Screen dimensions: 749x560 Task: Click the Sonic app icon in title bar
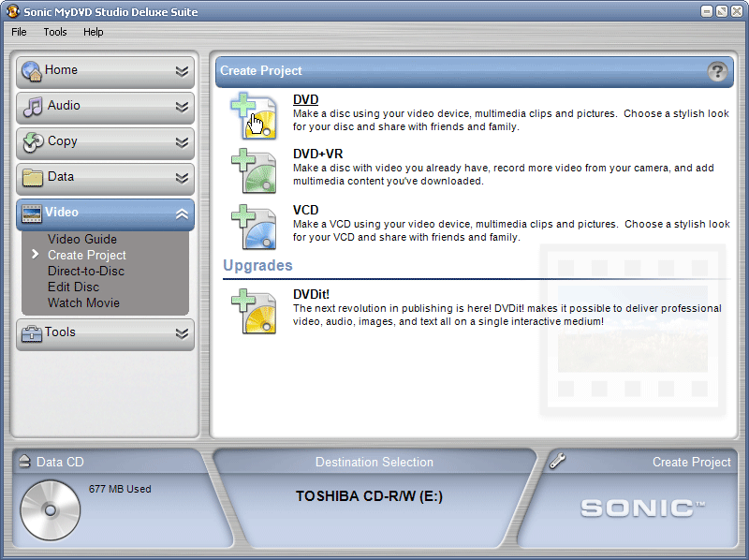(x=12, y=11)
